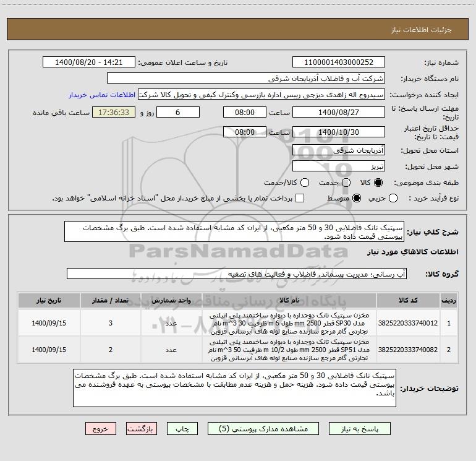Click the response deadline date 1400/08/27
476x461 pixels.
[x=339, y=113]
